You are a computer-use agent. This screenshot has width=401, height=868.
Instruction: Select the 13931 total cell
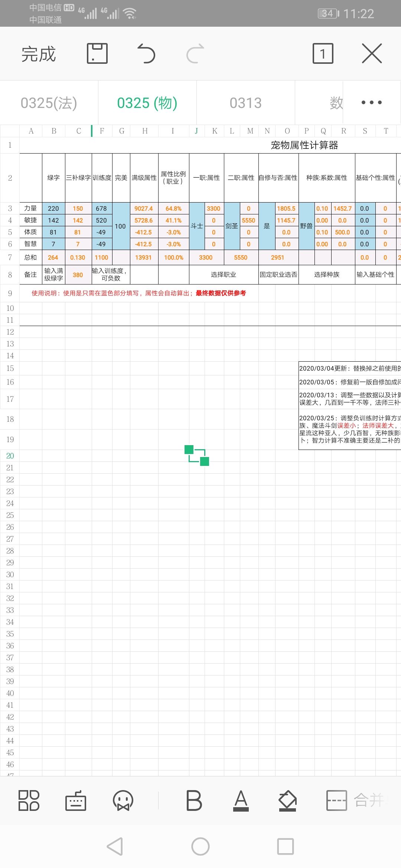point(144,257)
